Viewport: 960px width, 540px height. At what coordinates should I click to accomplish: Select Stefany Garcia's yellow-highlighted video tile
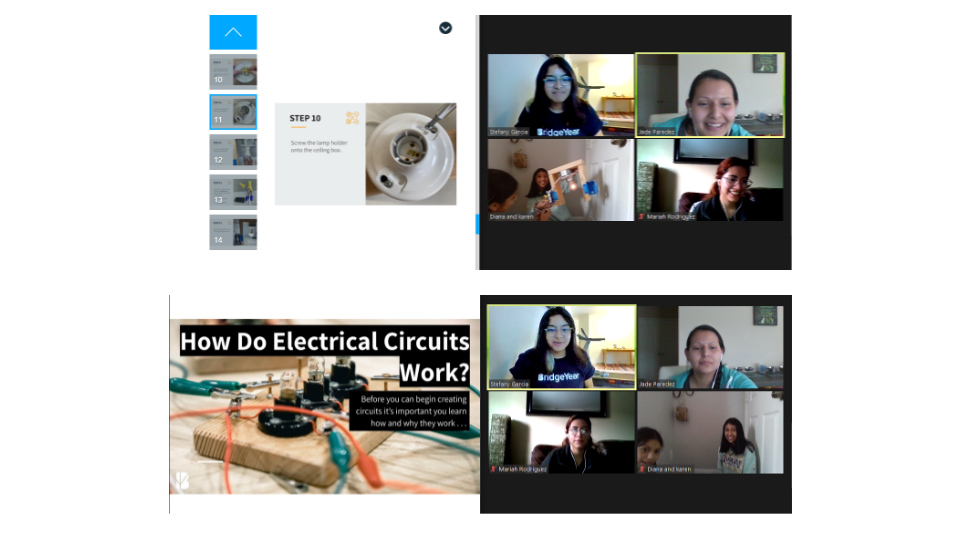tap(561, 346)
